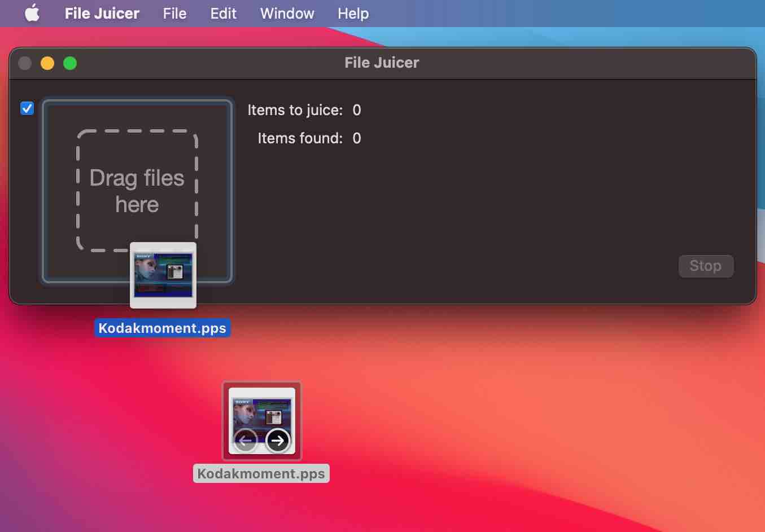This screenshot has width=765, height=532.
Task: Click the back arrow overlay on the desktop Kodakmoment.pps icon
Action: [x=245, y=441]
